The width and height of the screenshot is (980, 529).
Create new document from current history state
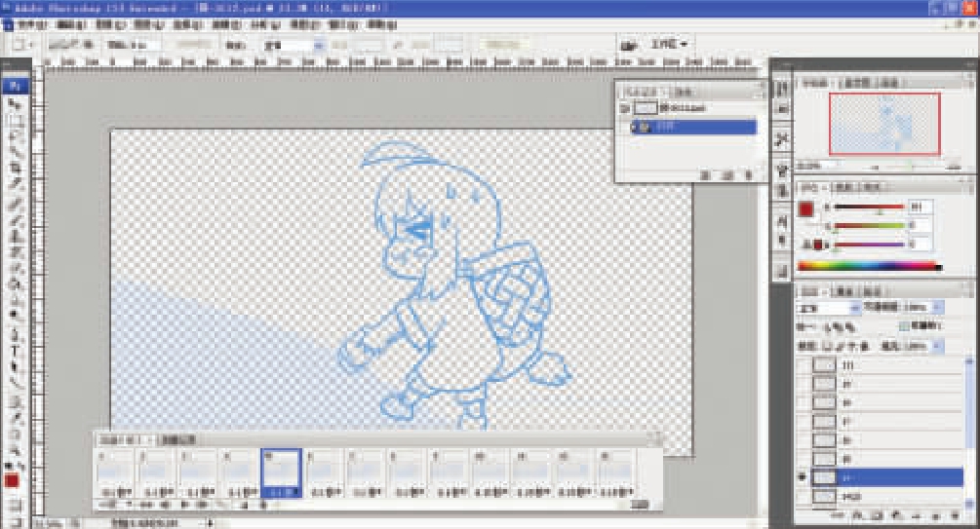click(706, 175)
